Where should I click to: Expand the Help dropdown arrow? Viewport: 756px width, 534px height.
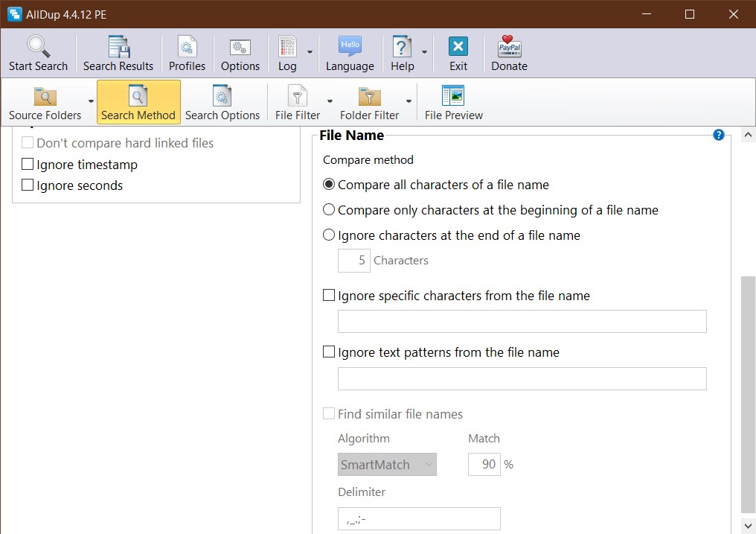point(424,52)
